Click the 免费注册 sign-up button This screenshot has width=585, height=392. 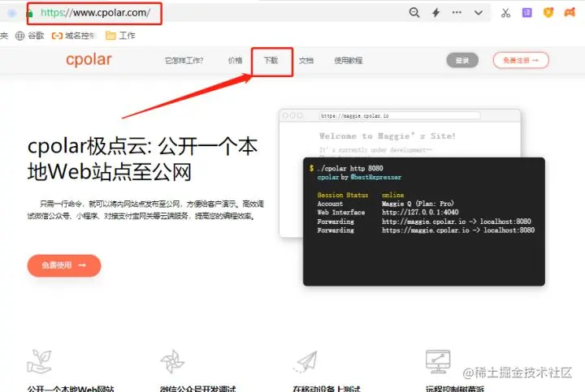pos(521,60)
